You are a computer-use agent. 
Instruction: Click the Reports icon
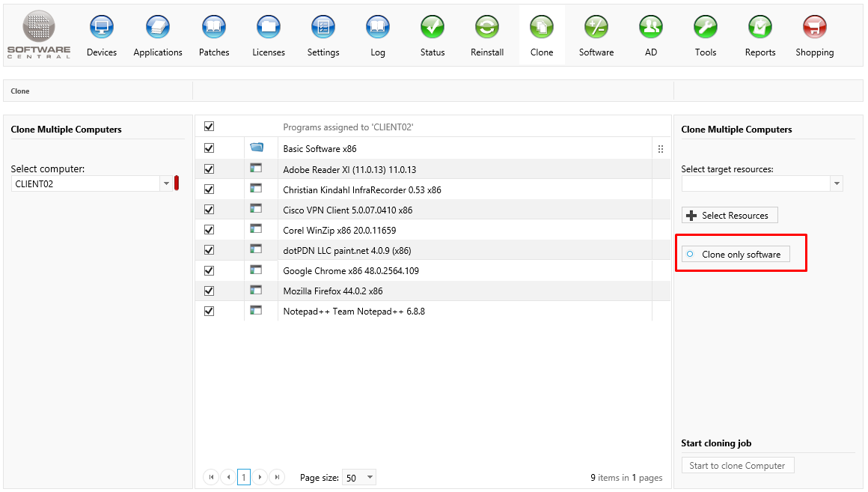pos(760,28)
